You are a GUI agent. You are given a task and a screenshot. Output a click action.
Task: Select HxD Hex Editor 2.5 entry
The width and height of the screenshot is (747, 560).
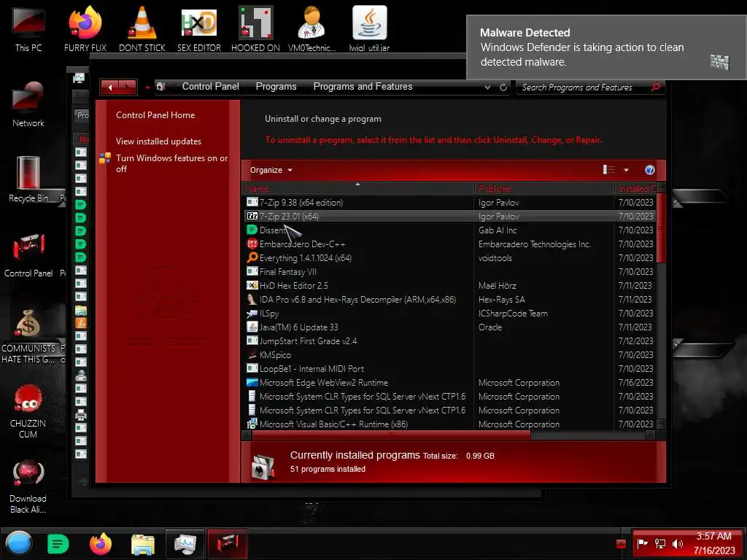[449, 286]
